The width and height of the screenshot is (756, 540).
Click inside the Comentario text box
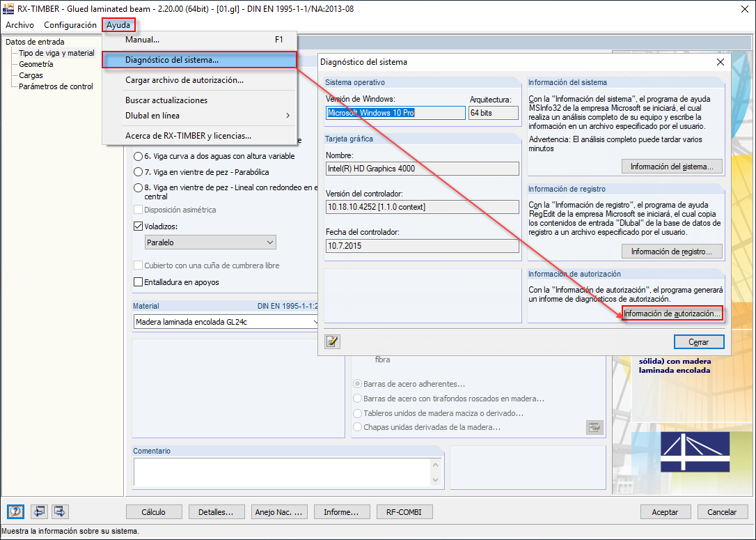282,472
